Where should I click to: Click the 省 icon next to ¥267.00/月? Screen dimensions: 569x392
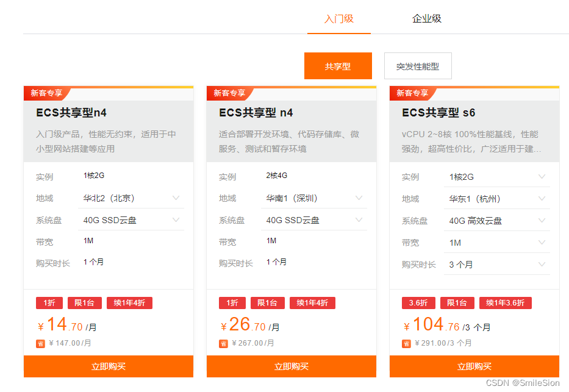[x=223, y=343]
